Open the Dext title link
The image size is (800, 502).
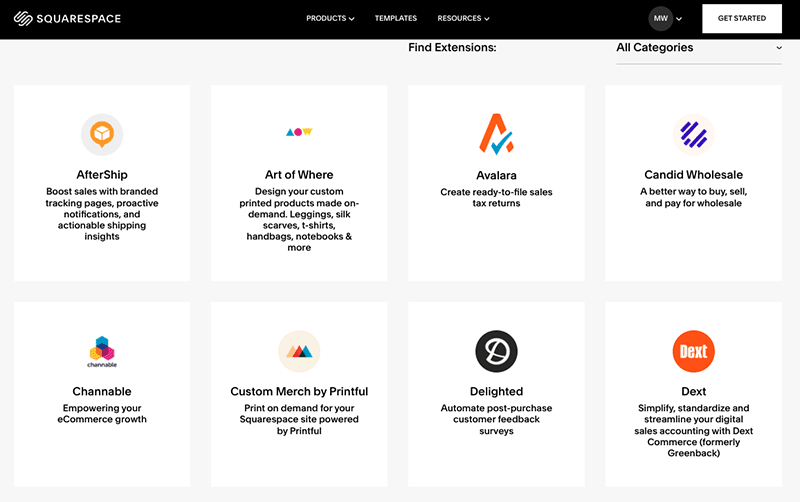693,391
